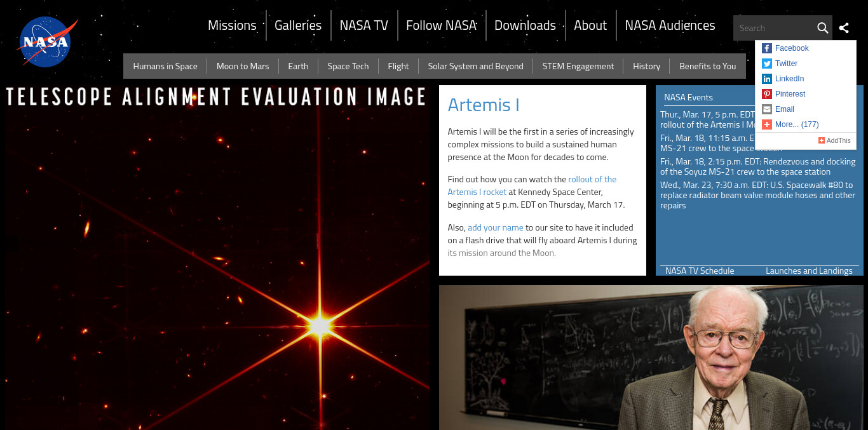Open the NASA TV menu

point(363,25)
